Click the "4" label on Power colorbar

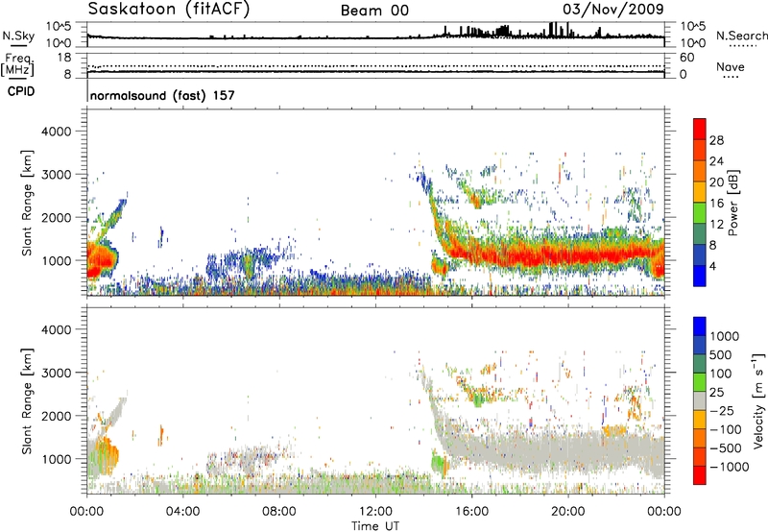pyautogui.click(x=712, y=267)
